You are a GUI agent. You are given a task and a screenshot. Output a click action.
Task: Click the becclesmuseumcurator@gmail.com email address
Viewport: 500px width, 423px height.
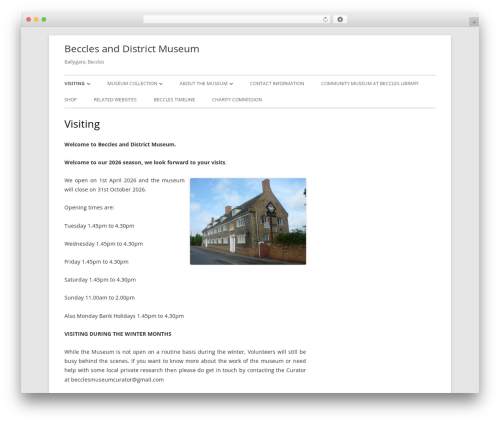[117, 380]
